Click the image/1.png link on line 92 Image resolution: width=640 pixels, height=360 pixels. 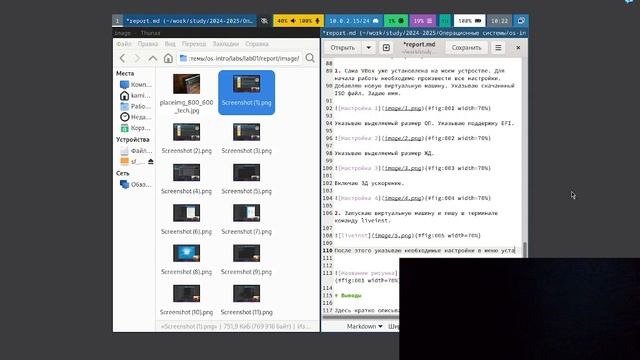point(403,108)
